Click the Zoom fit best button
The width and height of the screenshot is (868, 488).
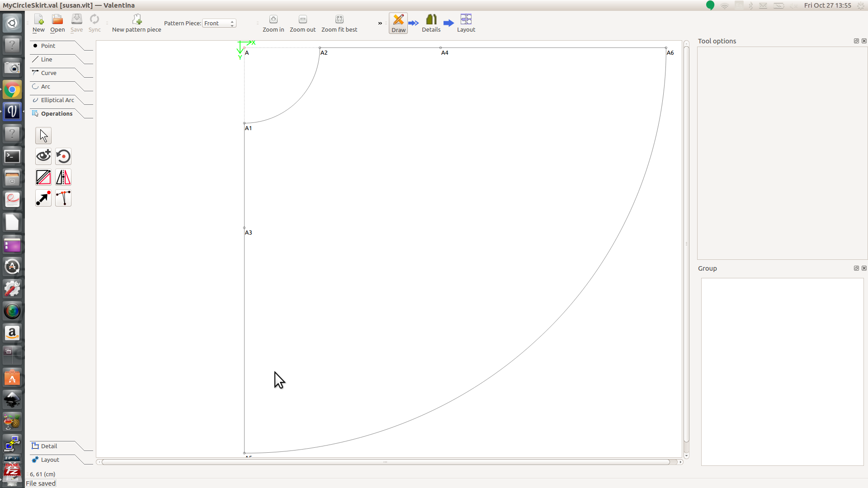point(339,23)
